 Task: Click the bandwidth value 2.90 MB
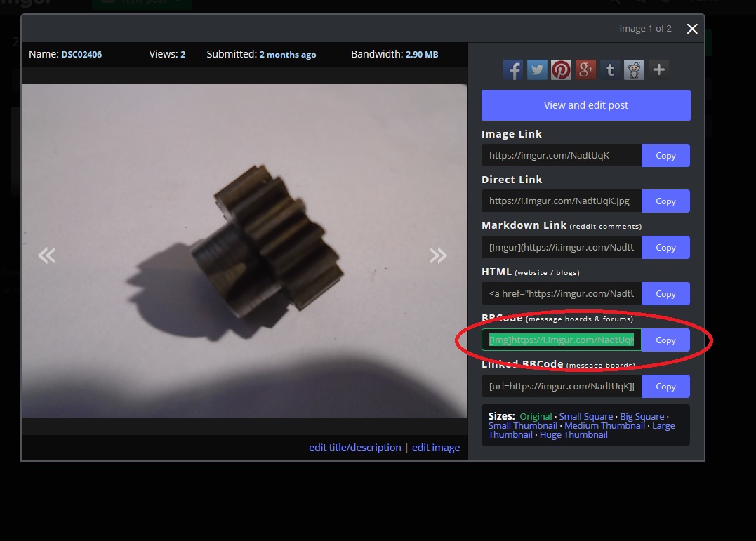(x=422, y=55)
